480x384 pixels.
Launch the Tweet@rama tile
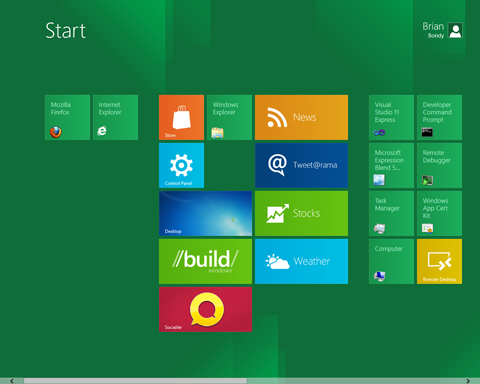[301, 165]
